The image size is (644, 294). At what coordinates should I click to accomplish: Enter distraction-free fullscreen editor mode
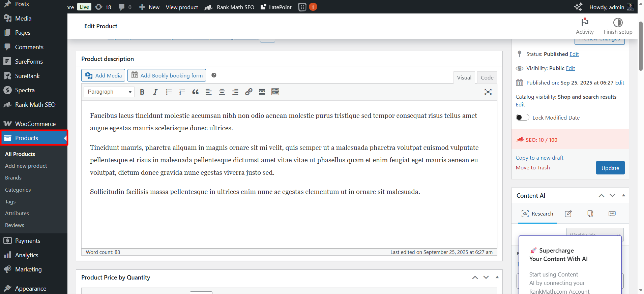(488, 92)
